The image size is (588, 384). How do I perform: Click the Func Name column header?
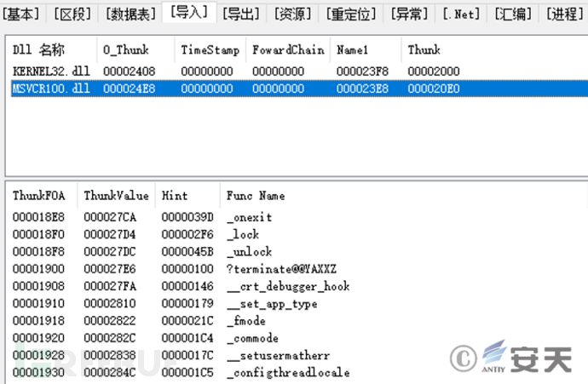coord(256,195)
